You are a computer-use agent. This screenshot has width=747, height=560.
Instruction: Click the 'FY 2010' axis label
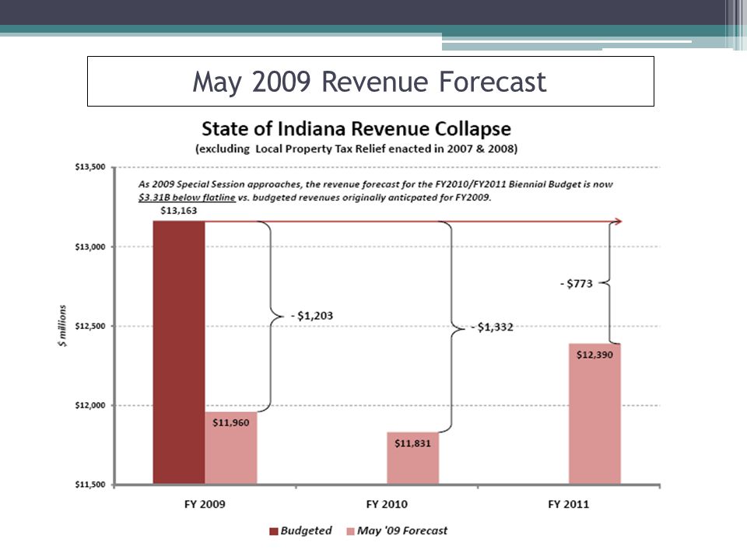click(x=387, y=504)
